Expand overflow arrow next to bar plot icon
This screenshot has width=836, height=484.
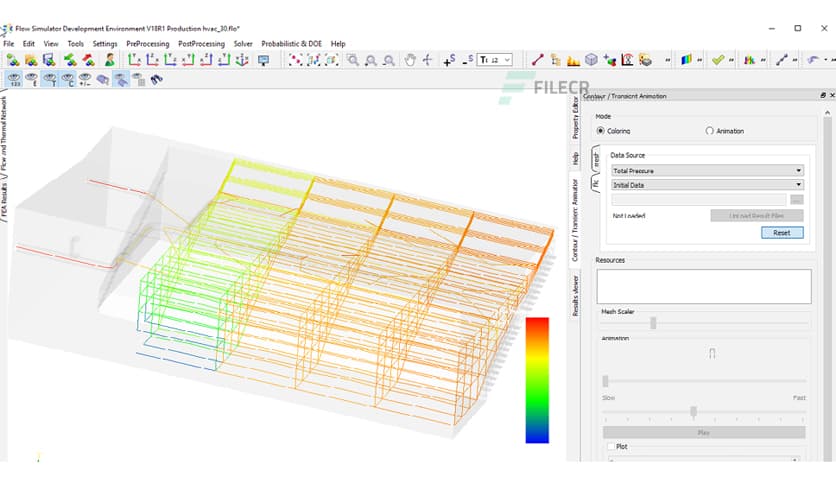763,60
